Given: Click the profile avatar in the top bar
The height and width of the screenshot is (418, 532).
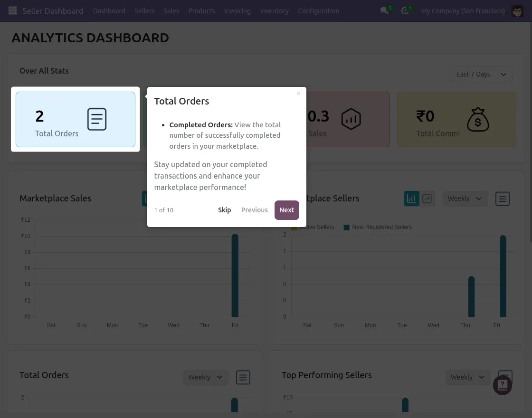Looking at the screenshot, I should coord(517,10).
